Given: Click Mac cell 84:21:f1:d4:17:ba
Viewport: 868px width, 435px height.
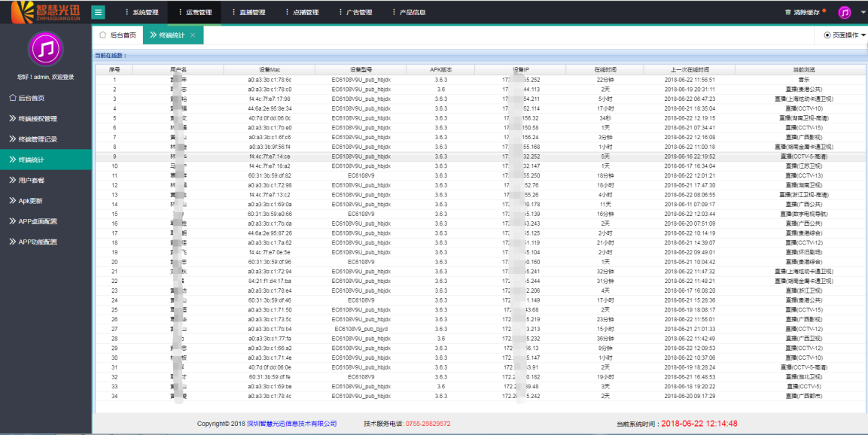Looking at the screenshot, I should [270, 281].
